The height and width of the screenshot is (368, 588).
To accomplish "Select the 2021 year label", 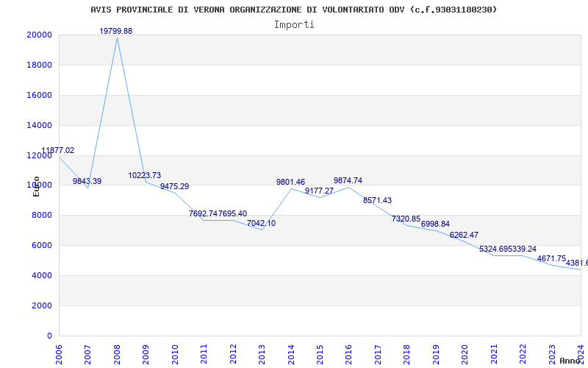I will (494, 354).
